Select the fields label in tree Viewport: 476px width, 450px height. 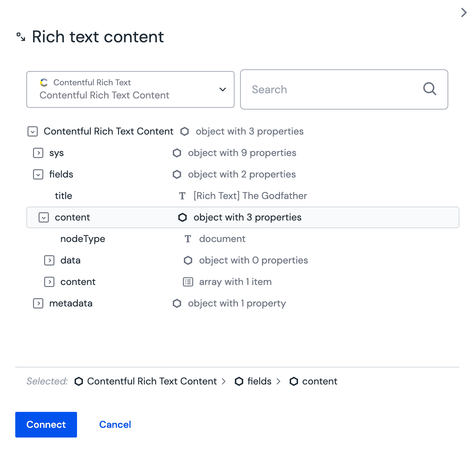coord(61,174)
